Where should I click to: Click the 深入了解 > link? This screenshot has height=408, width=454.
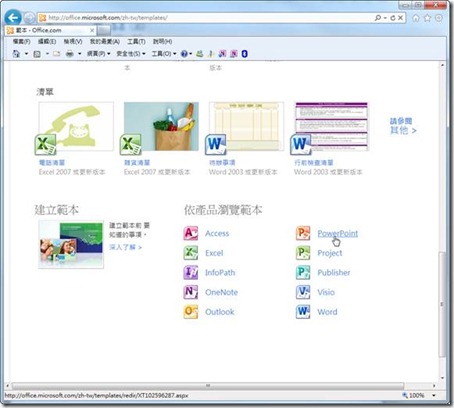point(125,247)
